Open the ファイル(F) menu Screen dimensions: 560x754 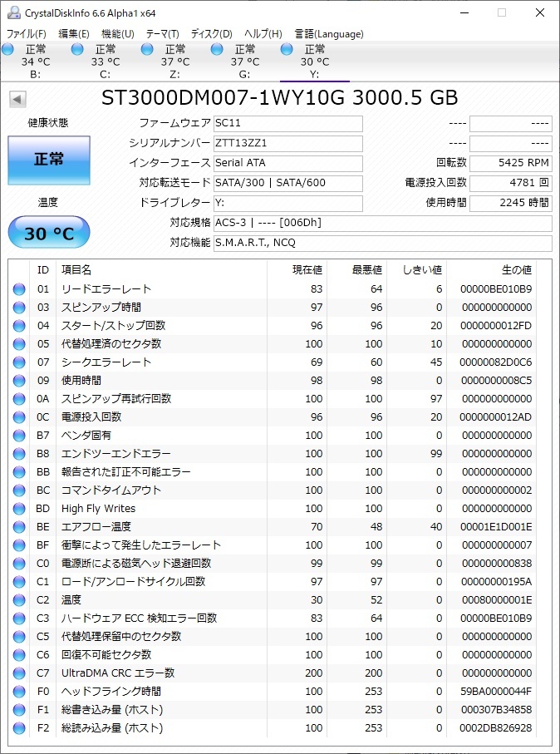point(27,34)
